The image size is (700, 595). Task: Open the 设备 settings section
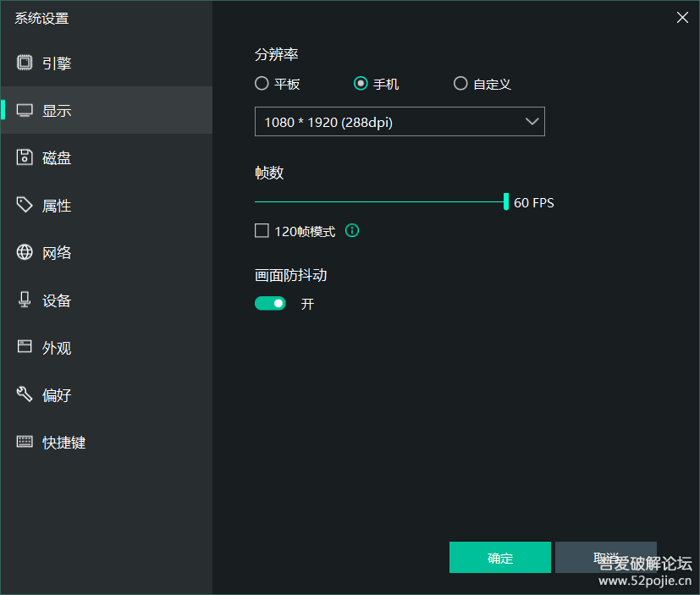[x=107, y=300]
